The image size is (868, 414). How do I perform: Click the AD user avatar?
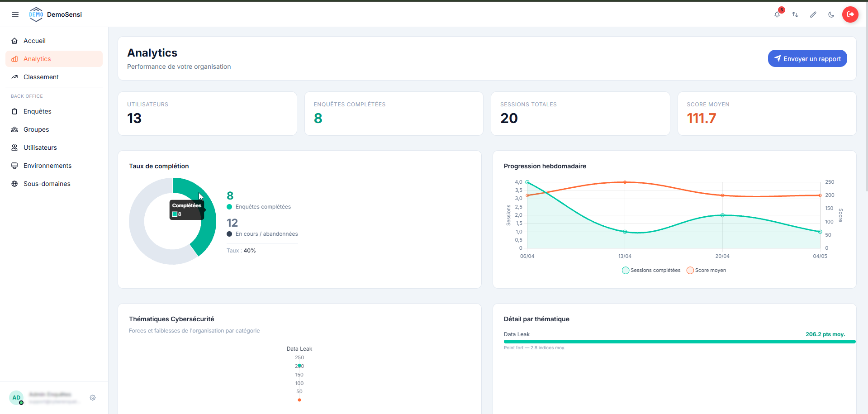[x=16, y=398]
